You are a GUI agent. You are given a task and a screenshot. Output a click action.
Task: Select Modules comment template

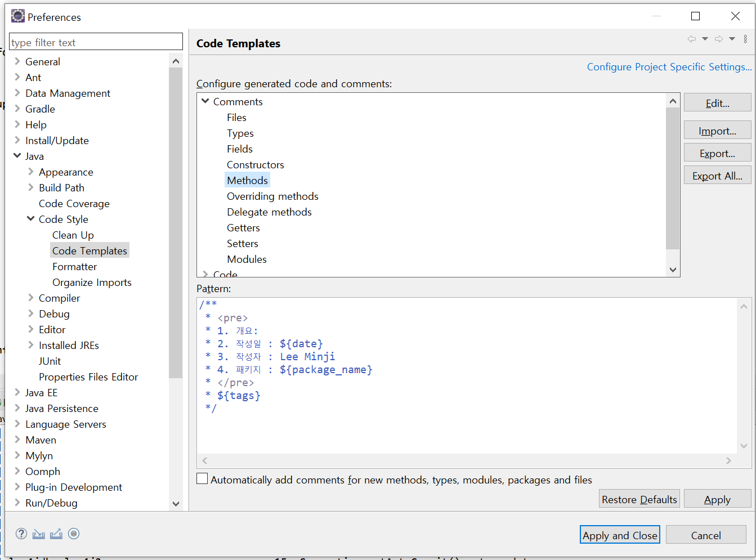click(x=247, y=259)
